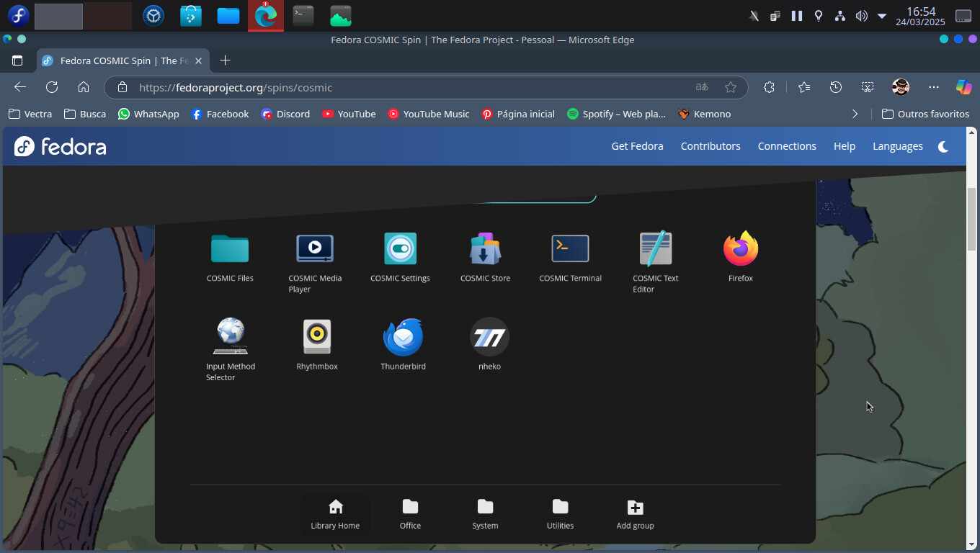
Task: Close the Fedora COSMIC Spin tab
Action: (x=198, y=61)
